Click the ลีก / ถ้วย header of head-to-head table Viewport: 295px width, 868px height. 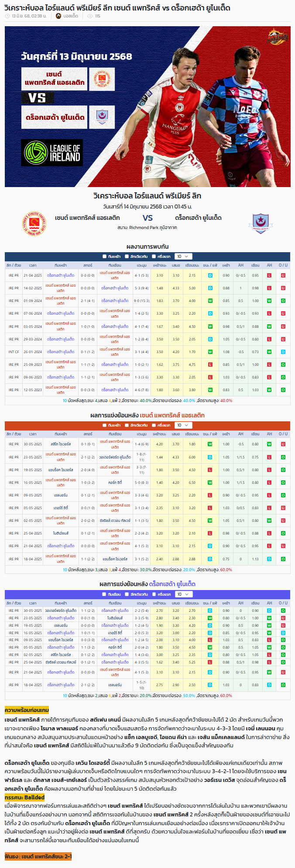(x=14, y=265)
